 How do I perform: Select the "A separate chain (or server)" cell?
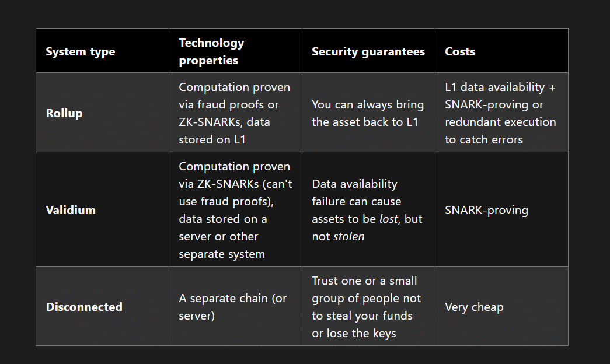[x=232, y=307]
